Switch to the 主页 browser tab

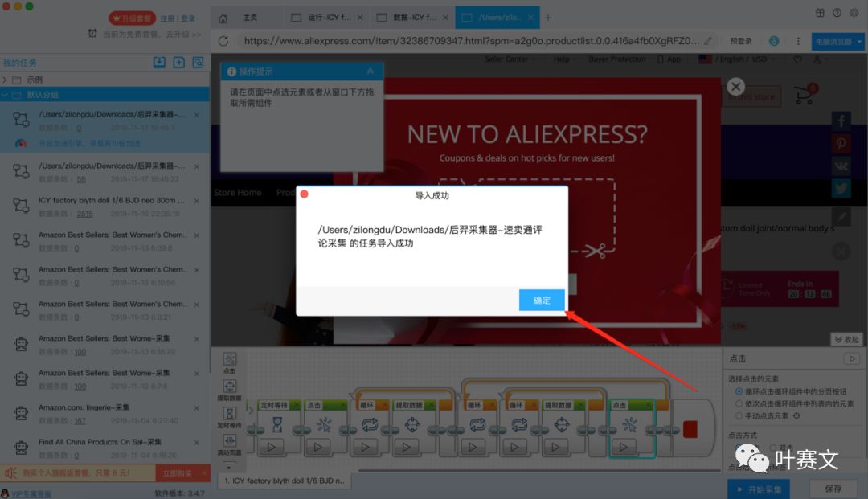245,17
